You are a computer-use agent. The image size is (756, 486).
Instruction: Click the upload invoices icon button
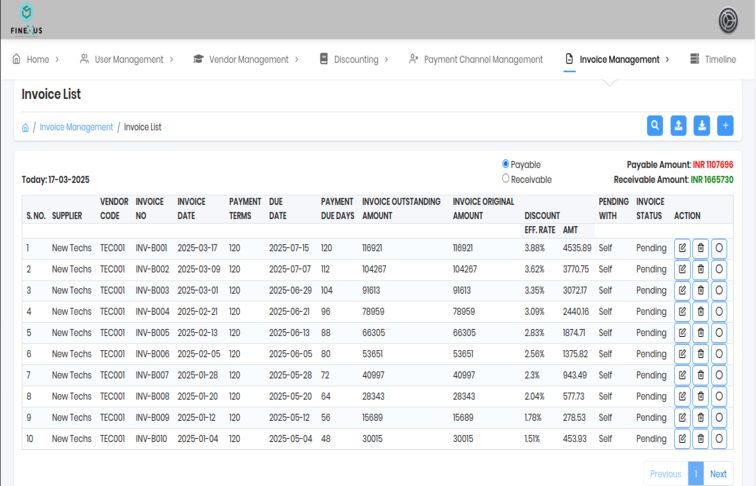click(x=678, y=126)
